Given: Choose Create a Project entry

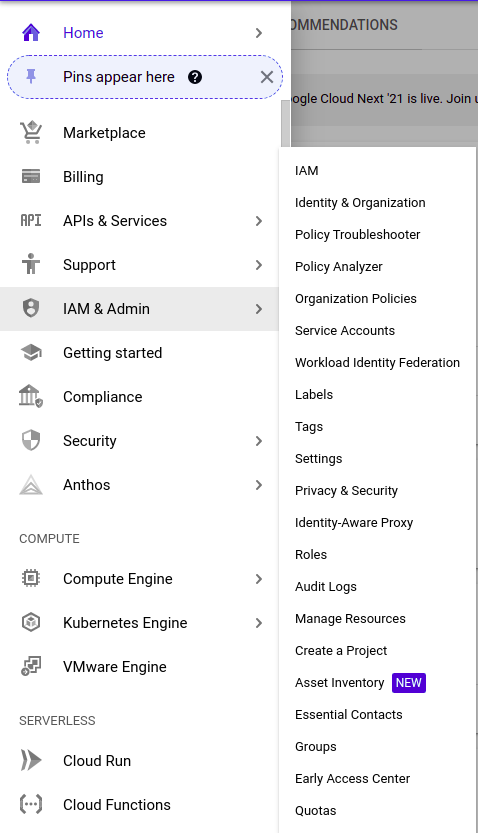Looking at the screenshot, I should coord(341,651).
